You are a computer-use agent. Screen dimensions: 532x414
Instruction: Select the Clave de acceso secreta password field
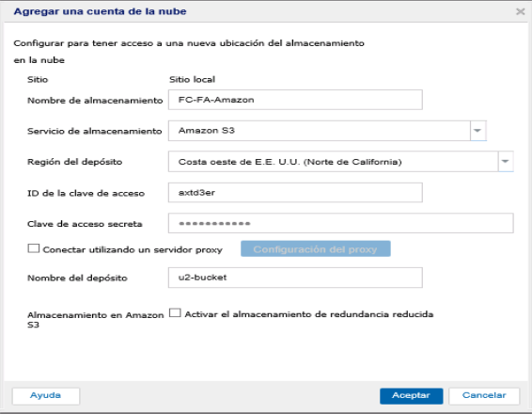click(340, 223)
